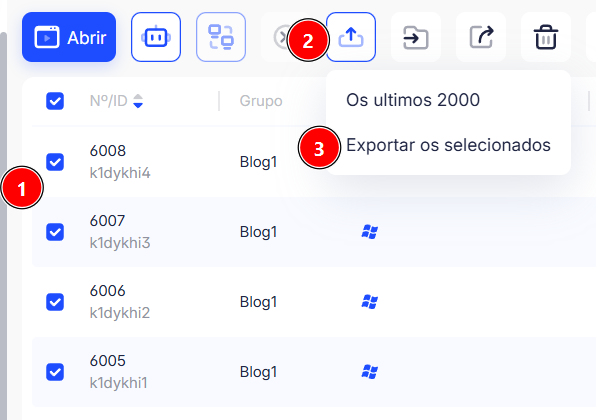Toggle the checkbox for profile 6006
Image resolution: width=596 pixels, height=420 pixels.
click(x=55, y=302)
